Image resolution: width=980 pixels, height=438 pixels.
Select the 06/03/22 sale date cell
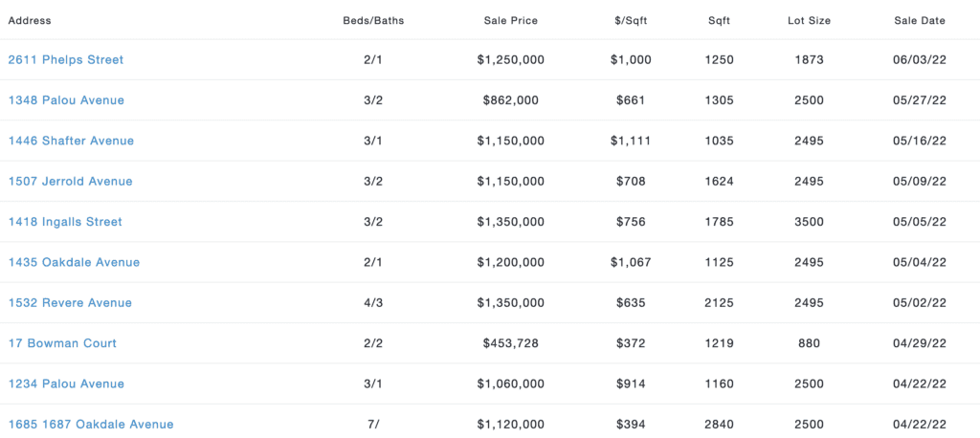coord(920,60)
